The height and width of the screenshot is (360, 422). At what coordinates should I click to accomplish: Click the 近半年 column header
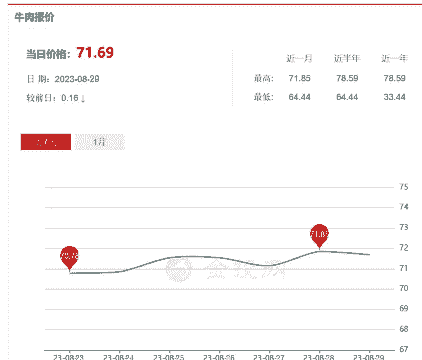[347, 58]
